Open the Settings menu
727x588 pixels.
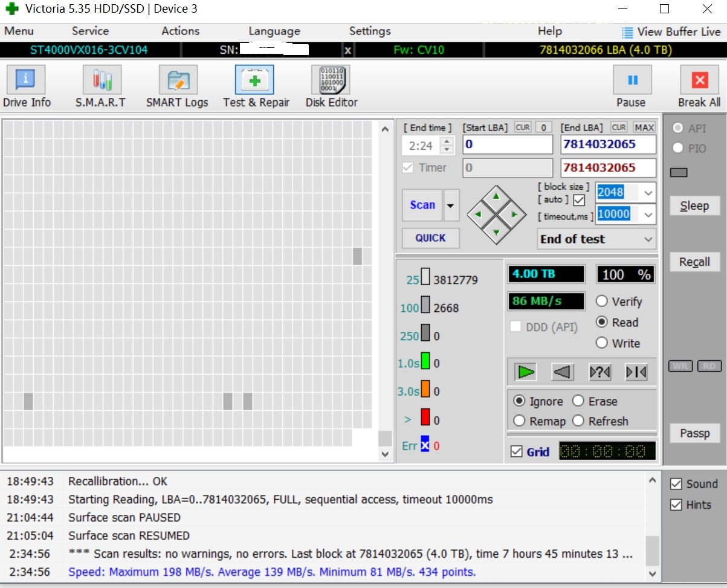coord(370,31)
